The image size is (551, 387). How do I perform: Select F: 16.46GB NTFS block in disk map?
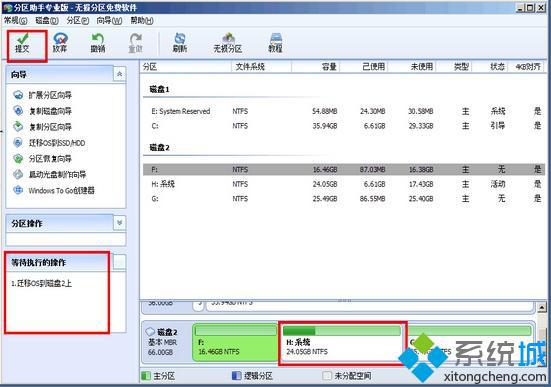(x=235, y=342)
